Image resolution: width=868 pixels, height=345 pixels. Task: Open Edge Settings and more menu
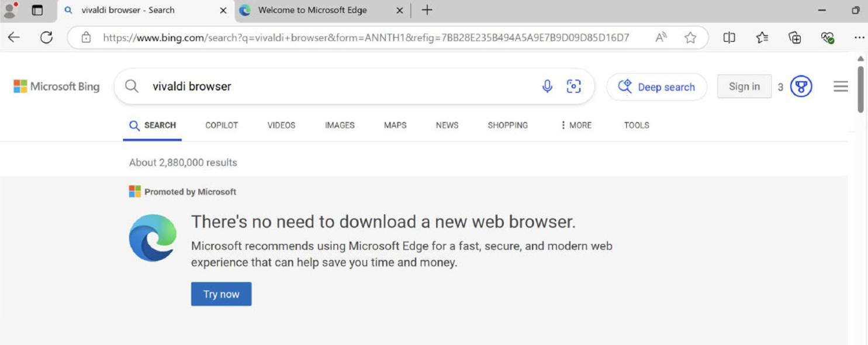click(x=859, y=37)
